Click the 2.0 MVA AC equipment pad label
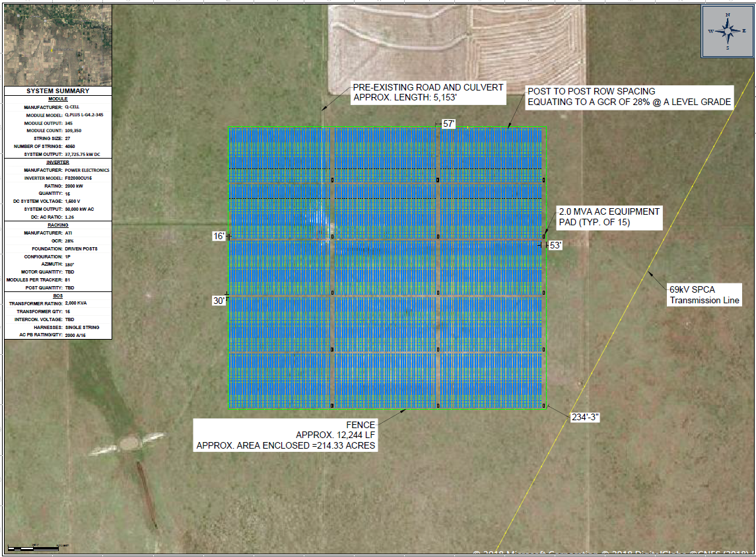The image size is (756, 557). (609, 217)
